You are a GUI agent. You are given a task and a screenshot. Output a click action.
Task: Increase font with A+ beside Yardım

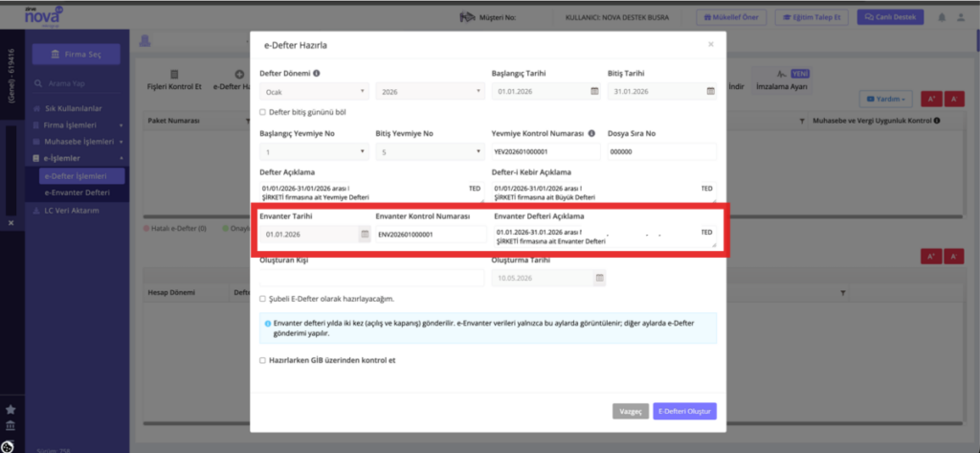point(930,99)
